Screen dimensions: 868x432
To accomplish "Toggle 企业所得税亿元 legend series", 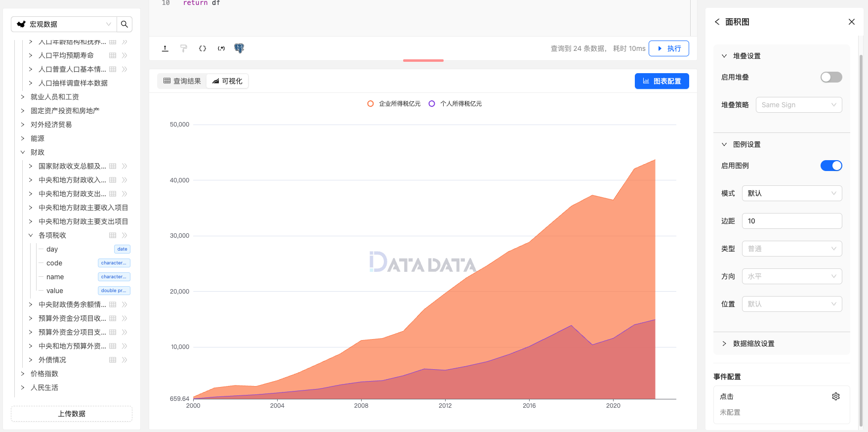I will point(394,104).
